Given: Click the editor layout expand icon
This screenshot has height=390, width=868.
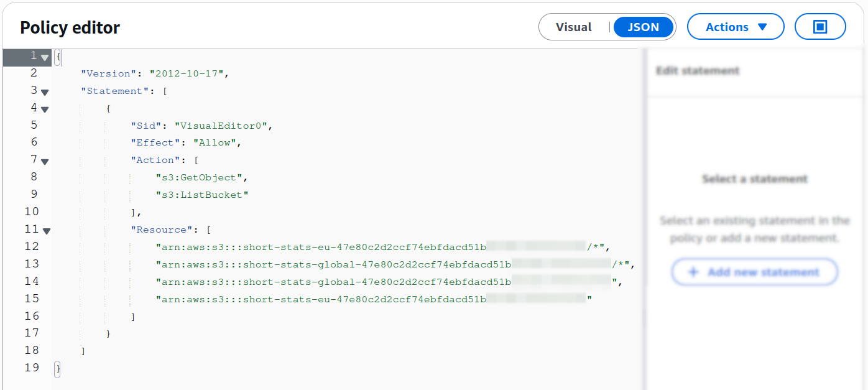Looking at the screenshot, I should [820, 26].
